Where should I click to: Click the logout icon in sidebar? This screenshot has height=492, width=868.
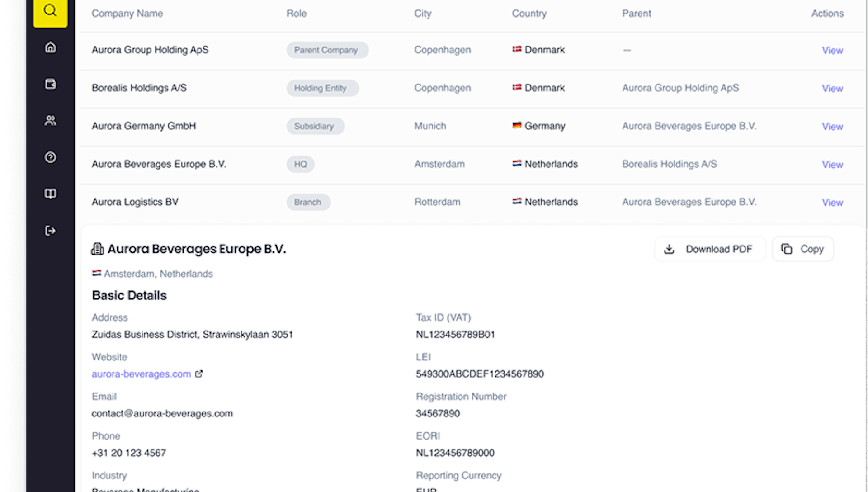tap(50, 231)
